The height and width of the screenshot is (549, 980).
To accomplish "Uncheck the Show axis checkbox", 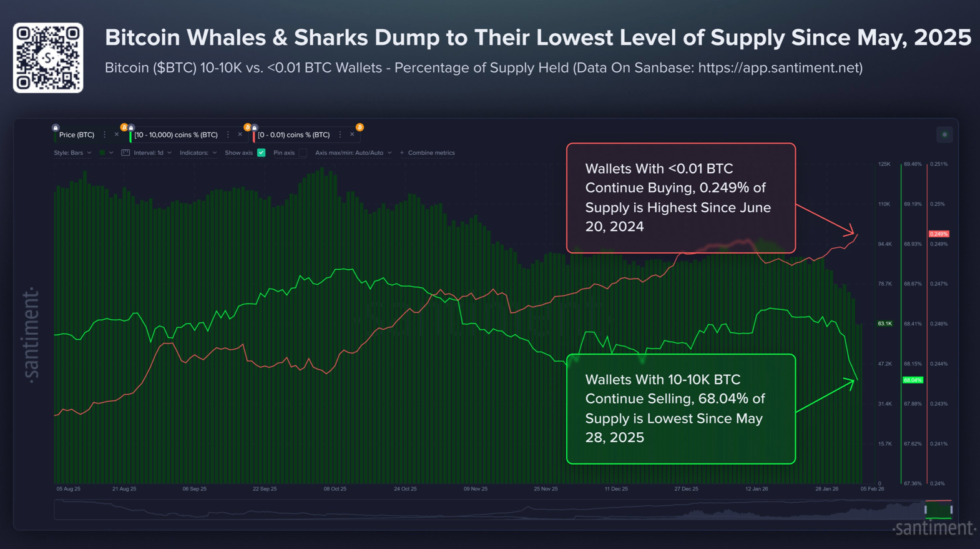I will click(261, 153).
